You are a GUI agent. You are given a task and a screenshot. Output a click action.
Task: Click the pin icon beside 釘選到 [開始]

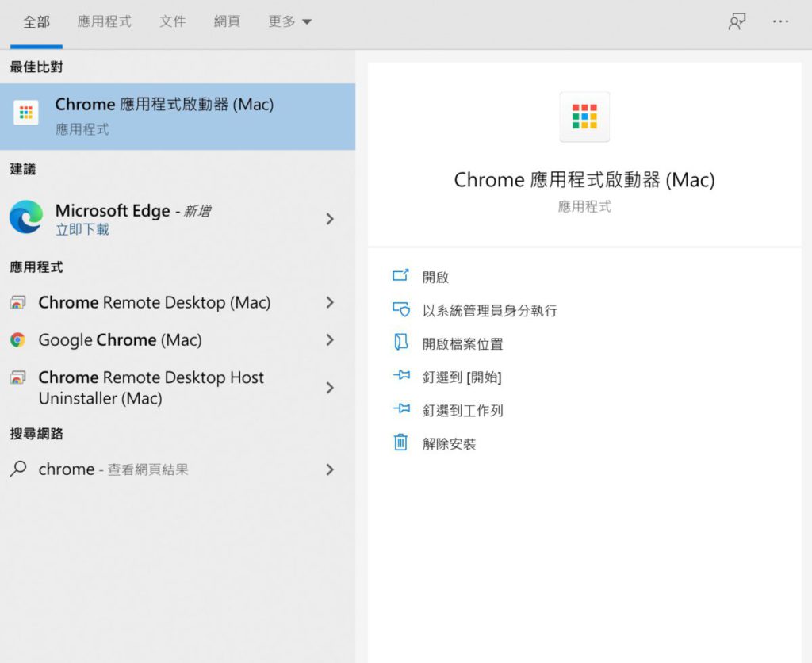(x=401, y=375)
